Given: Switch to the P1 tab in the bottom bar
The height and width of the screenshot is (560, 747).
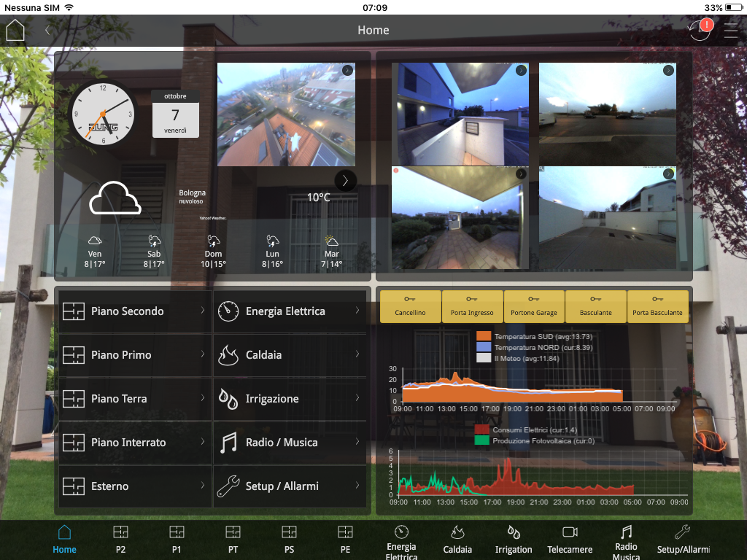Looking at the screenshot, I should tap(177, 540).
